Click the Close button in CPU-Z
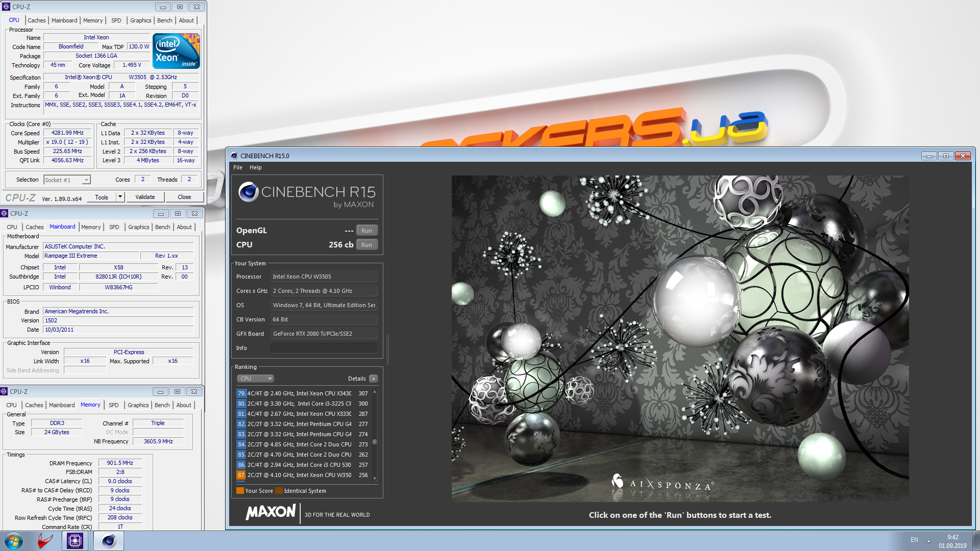This screenshot has height=551, width=980. [x=184, y=197]
